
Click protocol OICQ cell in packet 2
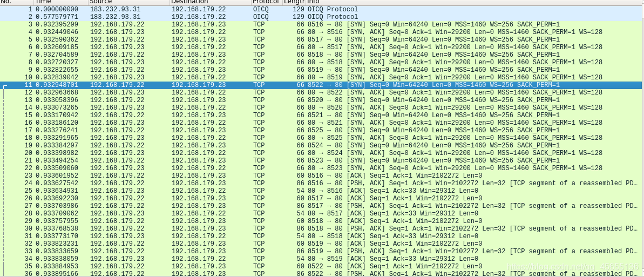(261, 17)
